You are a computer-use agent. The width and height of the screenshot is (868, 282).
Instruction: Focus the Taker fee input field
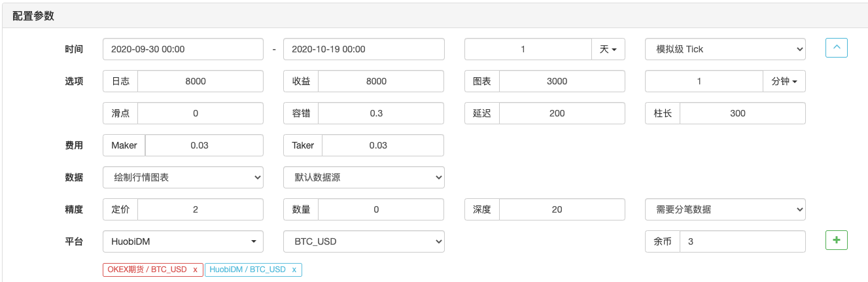(x=383, y=145)
